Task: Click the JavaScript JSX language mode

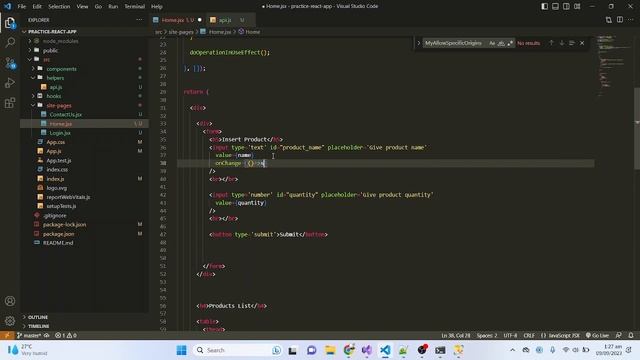Action: coord(560,335)
